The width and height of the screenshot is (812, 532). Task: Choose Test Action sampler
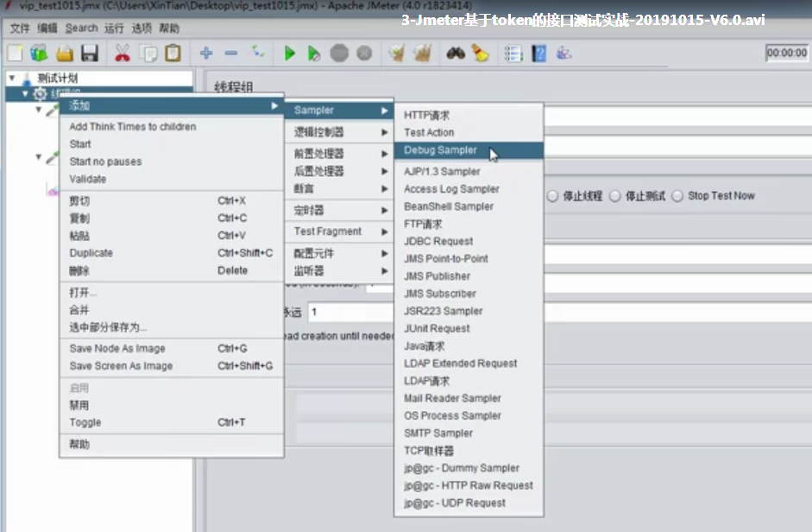pos(469,133)
